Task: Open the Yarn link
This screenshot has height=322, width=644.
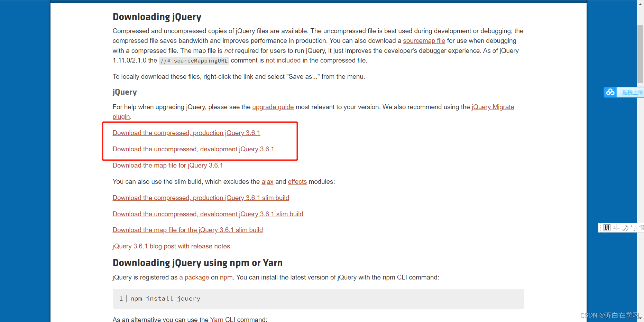Action: click(217, 320)
